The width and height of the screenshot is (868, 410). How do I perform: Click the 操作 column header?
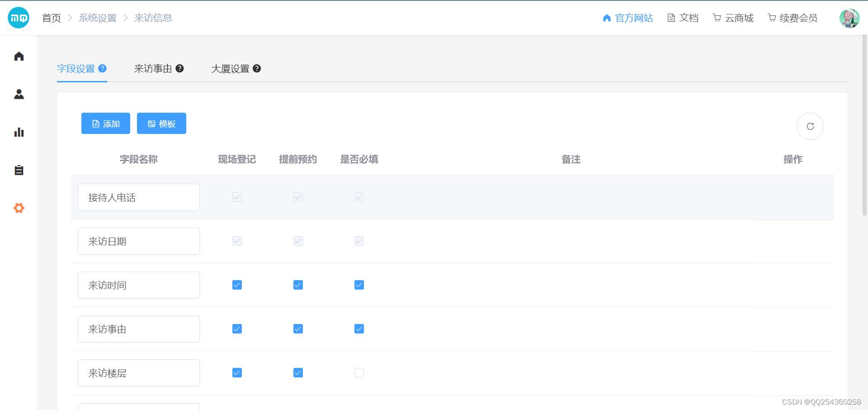tap(793, 159)
